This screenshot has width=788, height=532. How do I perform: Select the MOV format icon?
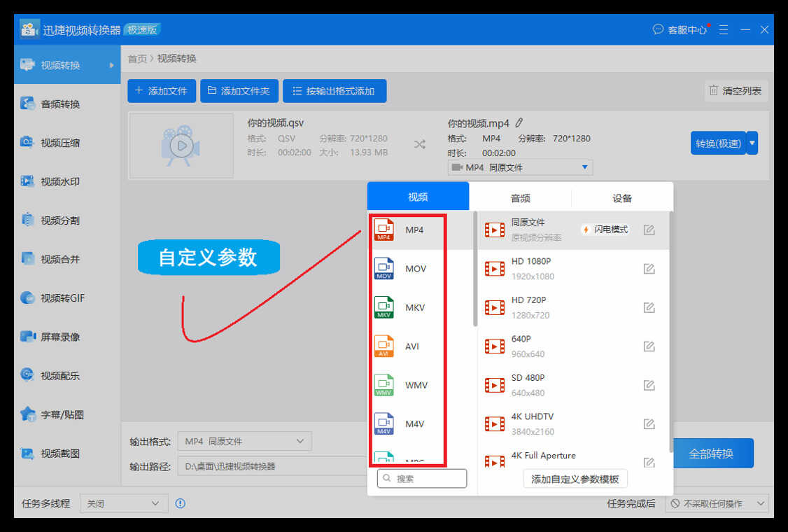[384, 269]
